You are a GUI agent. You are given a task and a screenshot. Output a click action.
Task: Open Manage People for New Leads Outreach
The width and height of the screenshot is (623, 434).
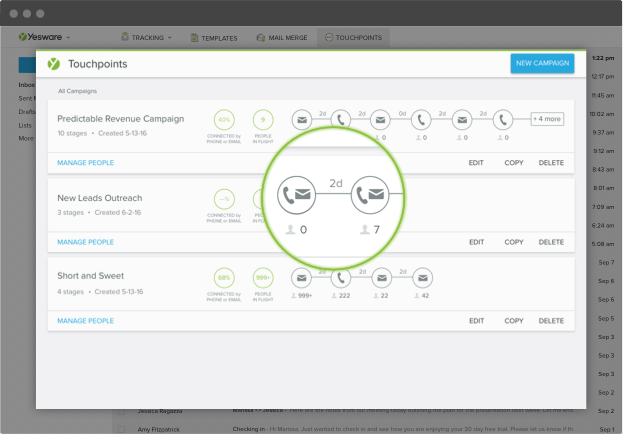click(85, 242)
